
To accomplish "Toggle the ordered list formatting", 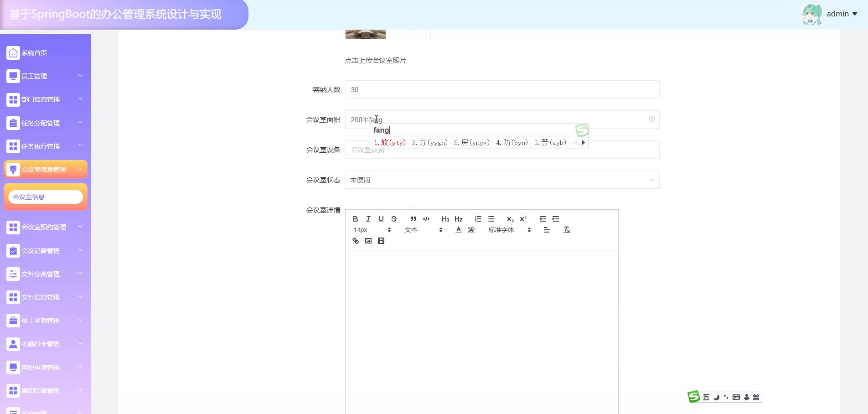I will 478,219.
